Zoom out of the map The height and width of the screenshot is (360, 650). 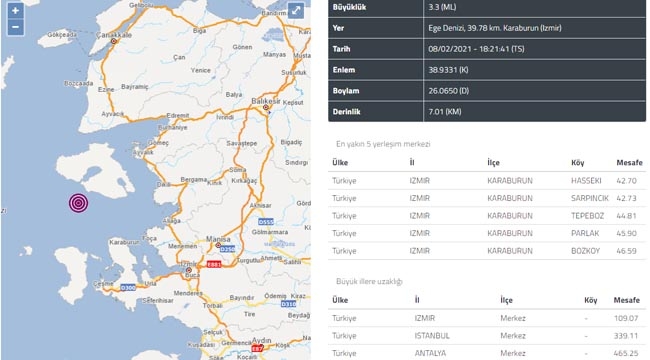coord(15,27)
